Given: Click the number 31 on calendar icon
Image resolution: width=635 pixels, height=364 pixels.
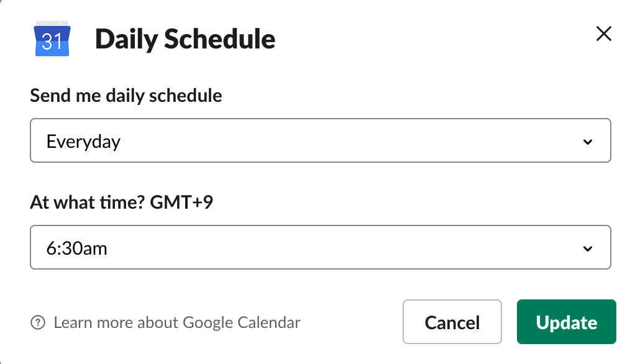Looking at the screenshot, I should (x=52, y=41).
